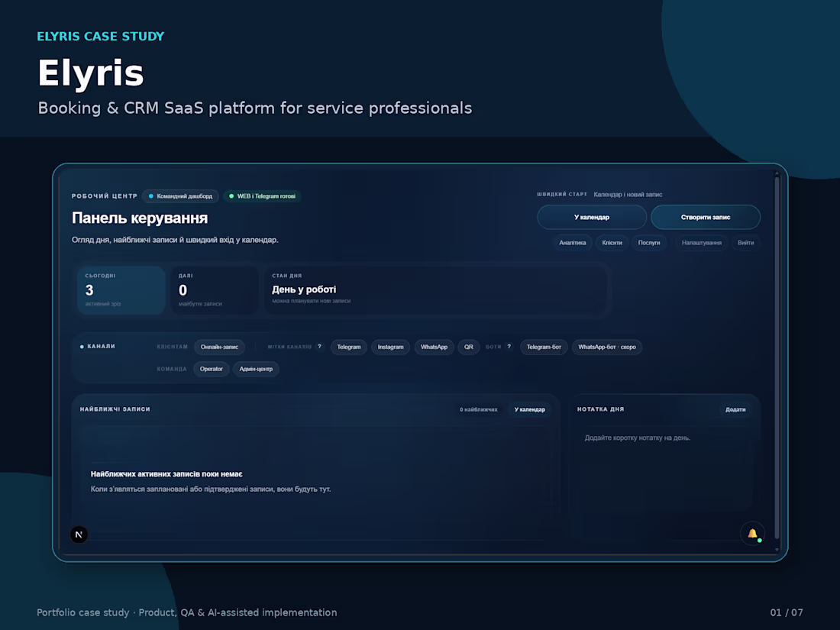The image size is (840, 630).
Task: Select the Онлайн-запис chip
Action: (219, 347)
